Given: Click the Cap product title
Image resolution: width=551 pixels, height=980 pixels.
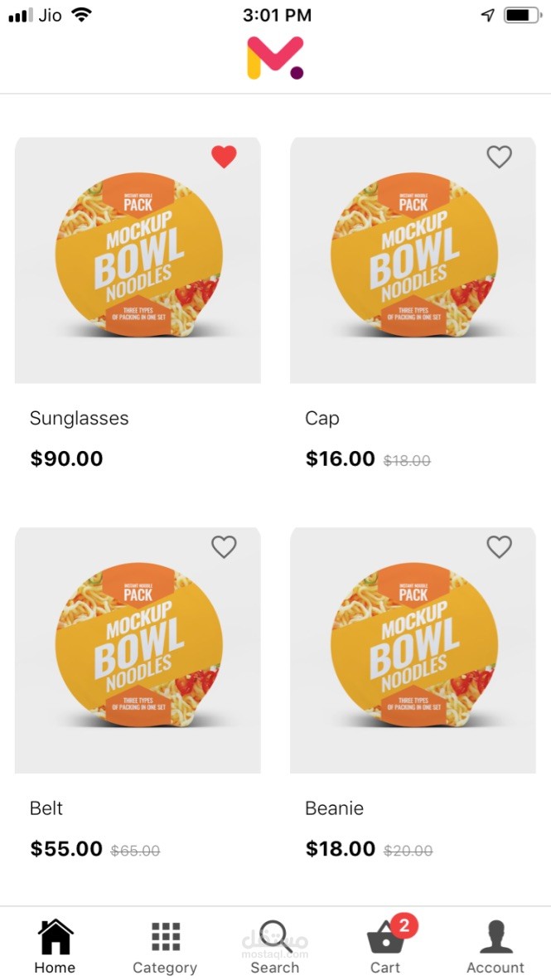Looking at the screenshot, I should (x=322, y=418).
